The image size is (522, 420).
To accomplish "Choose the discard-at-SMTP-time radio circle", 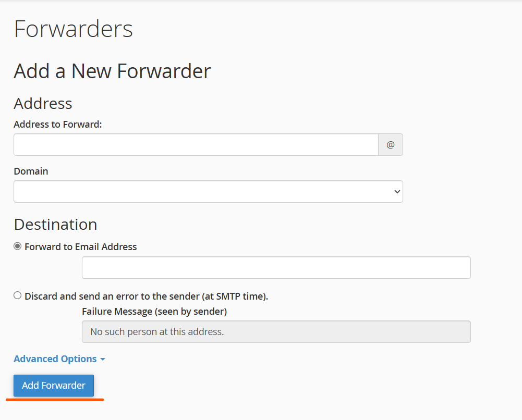I will click(17, 295).
